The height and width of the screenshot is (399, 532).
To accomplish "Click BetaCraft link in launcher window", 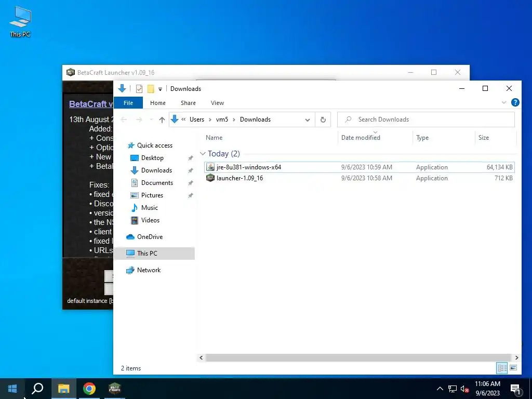I will (91, 104).
